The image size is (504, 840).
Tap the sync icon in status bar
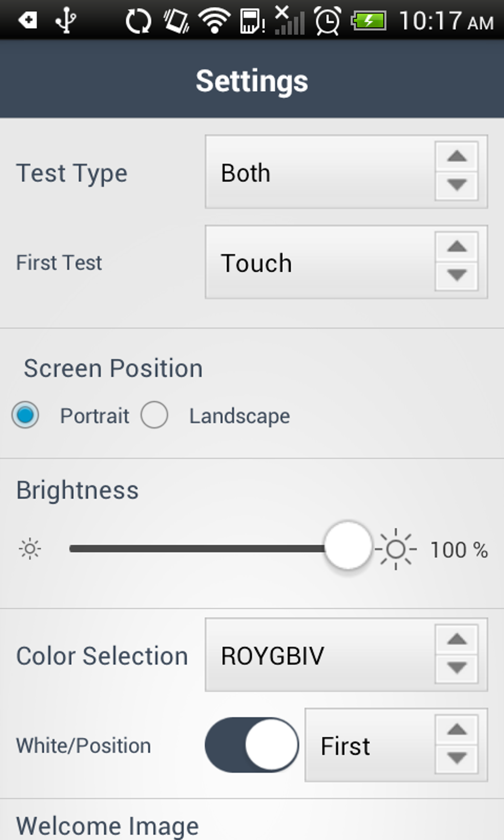(x=137, y=21)
